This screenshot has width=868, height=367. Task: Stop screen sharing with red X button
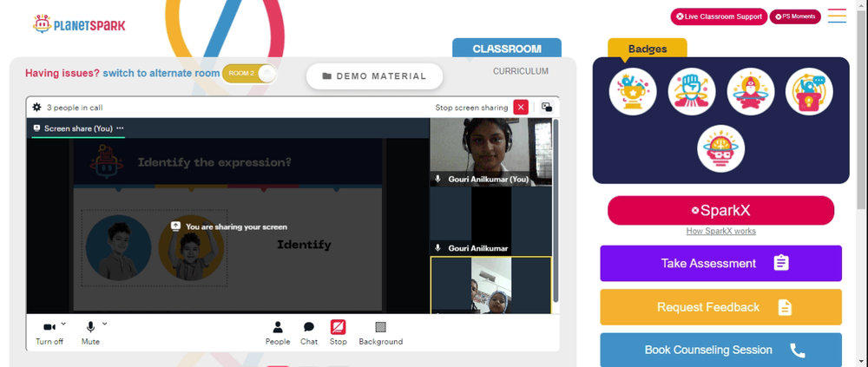point(520,108)
